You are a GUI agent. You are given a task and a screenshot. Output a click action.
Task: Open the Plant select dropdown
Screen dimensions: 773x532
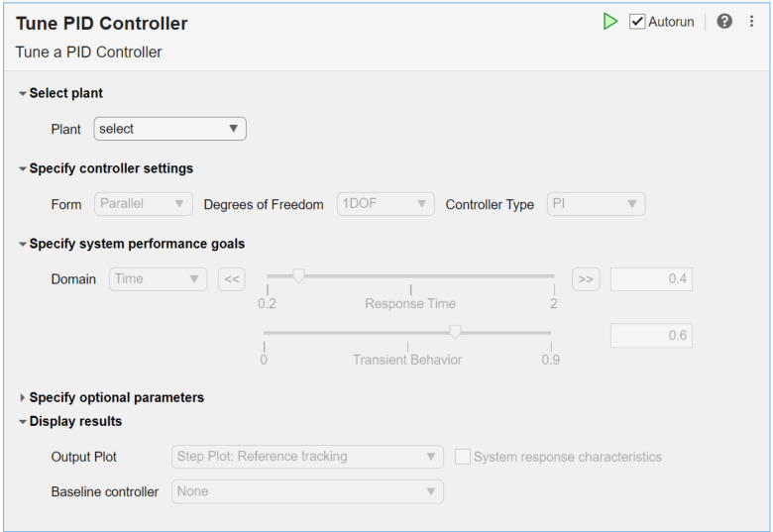pos(169,129)
